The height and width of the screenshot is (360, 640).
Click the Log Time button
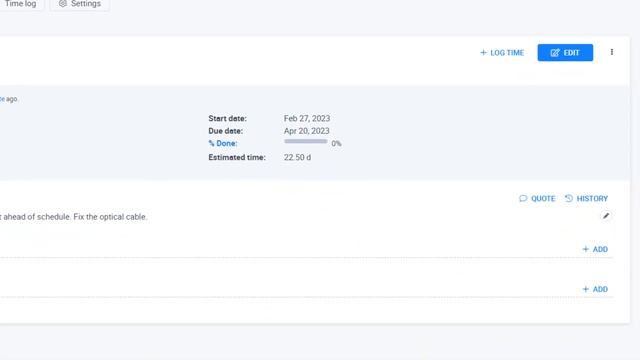point(502,53)
